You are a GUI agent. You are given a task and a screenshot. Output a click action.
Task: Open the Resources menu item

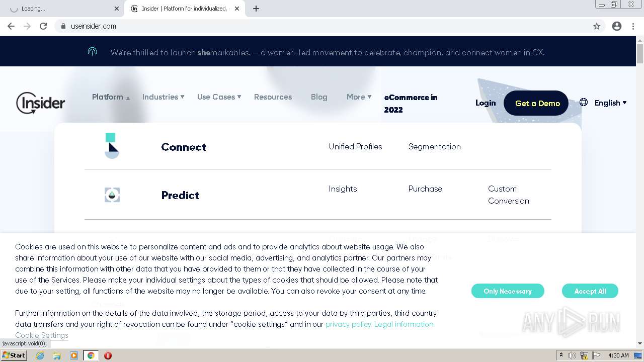(x=273, y=97)
